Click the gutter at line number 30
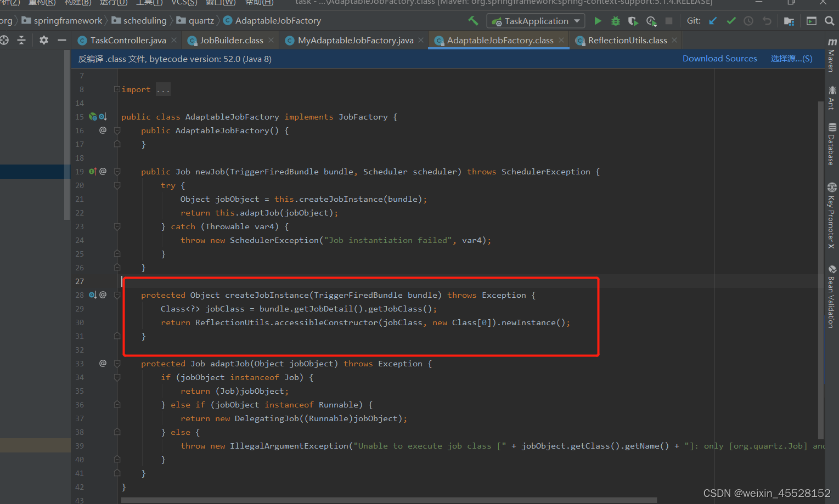 pyautogui.click(x=80, y=322)
